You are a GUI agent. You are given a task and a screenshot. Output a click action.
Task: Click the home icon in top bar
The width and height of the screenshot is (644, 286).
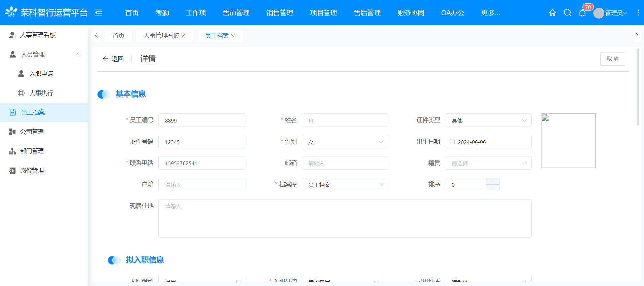552,13
